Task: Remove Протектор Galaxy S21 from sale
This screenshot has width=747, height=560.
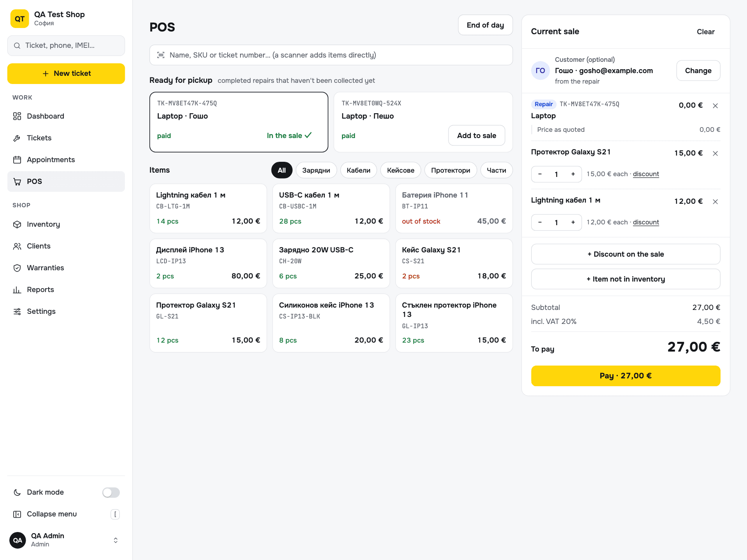Action: (715, 154)
